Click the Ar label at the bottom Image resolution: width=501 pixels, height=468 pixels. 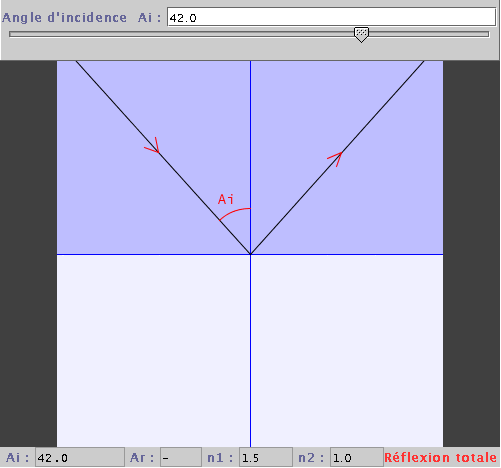142,457
